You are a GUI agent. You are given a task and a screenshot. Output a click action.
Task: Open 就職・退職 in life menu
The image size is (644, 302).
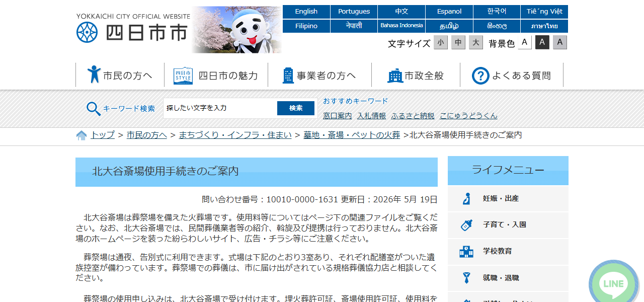click(508, 278)
